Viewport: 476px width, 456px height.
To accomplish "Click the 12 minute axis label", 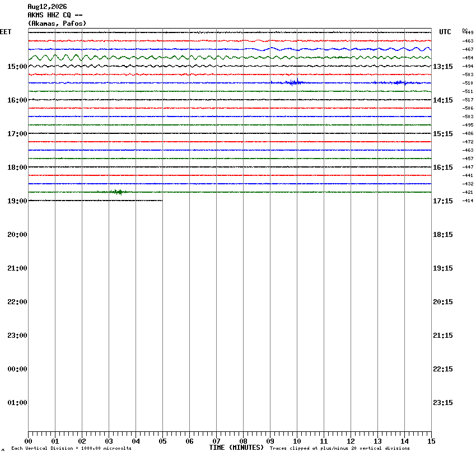I will click(351, 442).
